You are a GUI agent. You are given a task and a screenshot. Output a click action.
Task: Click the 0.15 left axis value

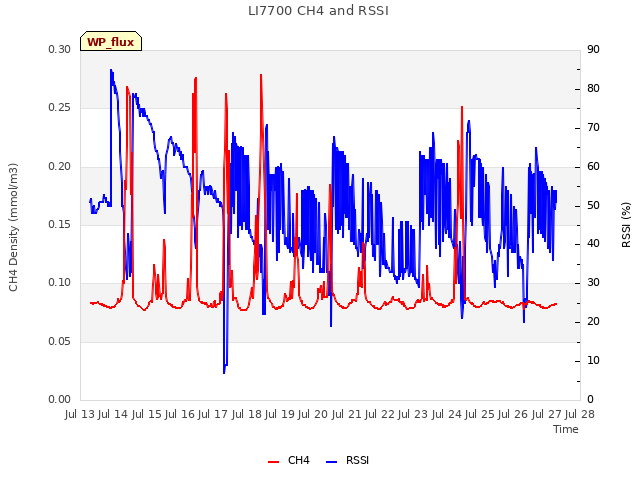click(60, 224)
